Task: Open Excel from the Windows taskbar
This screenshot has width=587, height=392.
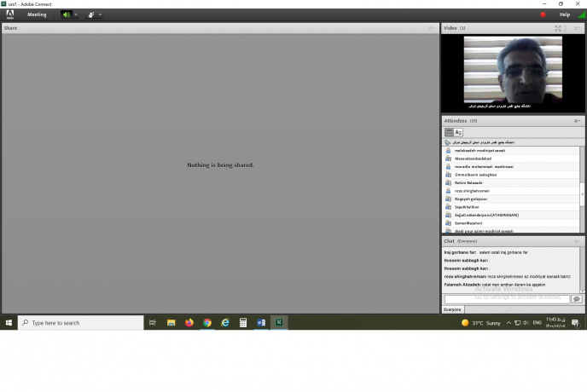Action: point(278,323)
